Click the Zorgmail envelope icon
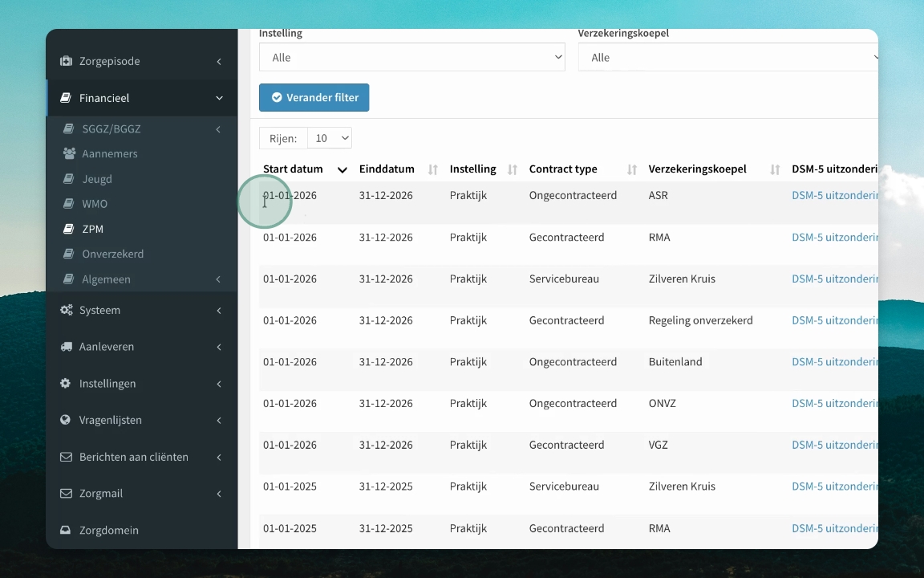The width and height of the screenshot is (924, 578). tap(66, 494)
